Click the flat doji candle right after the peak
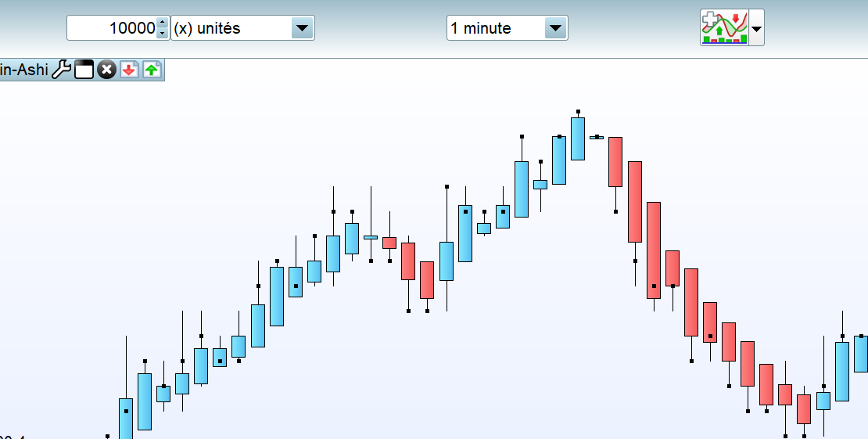Viewport: 868px width, 439px height. (x=597, y=137)
